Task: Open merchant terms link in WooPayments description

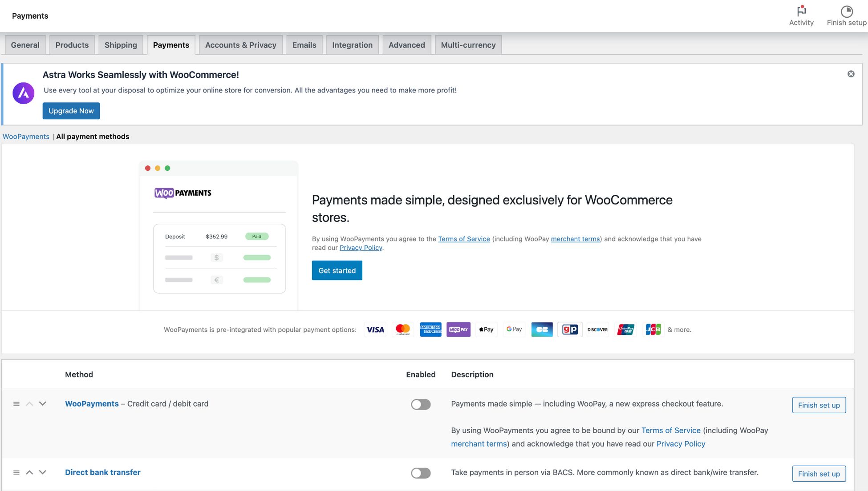Action: coord(479,444)
